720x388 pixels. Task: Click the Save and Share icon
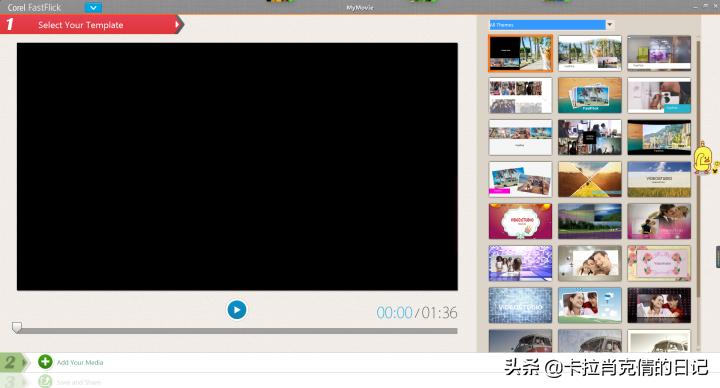coord(45,381)
